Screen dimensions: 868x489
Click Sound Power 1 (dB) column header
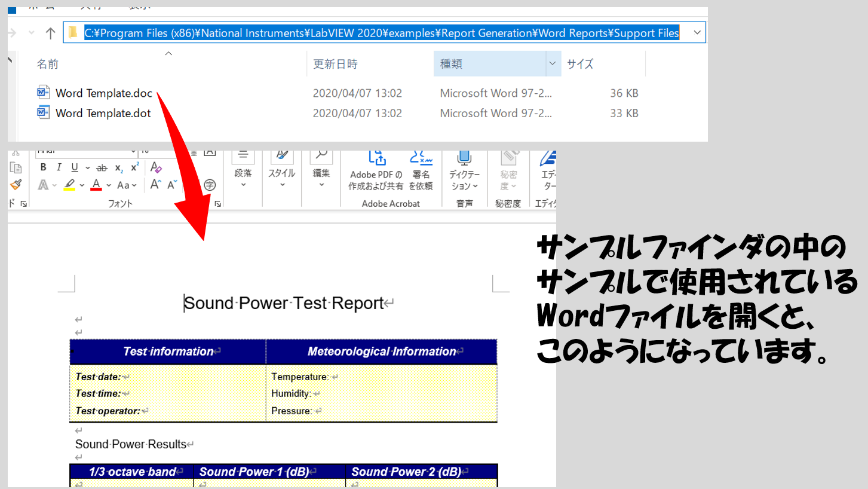click(254, 472)
